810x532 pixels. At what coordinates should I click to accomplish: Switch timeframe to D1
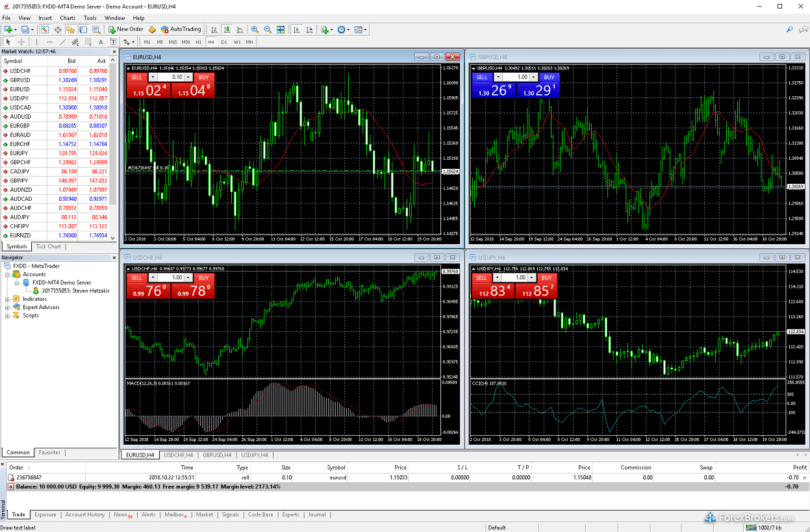pos(224,42)
